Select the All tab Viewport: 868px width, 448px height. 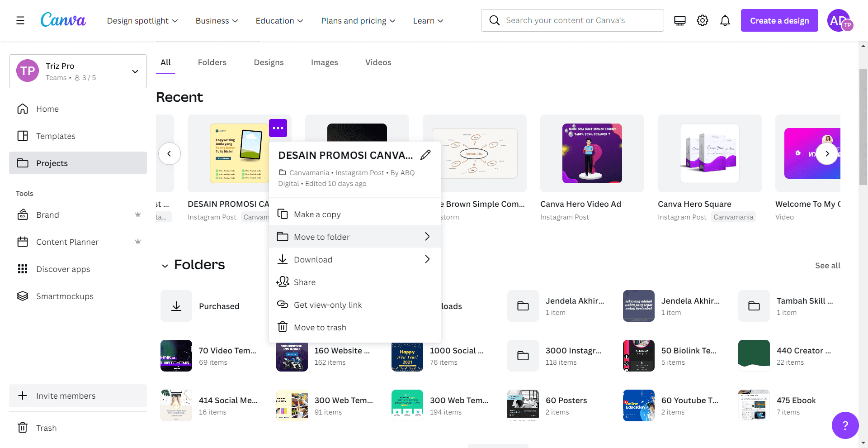(x=165, y=62)
